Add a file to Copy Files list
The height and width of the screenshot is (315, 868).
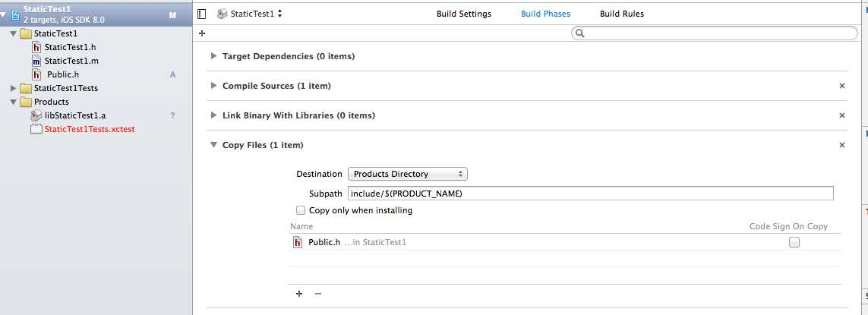click(x=299, y=294)
